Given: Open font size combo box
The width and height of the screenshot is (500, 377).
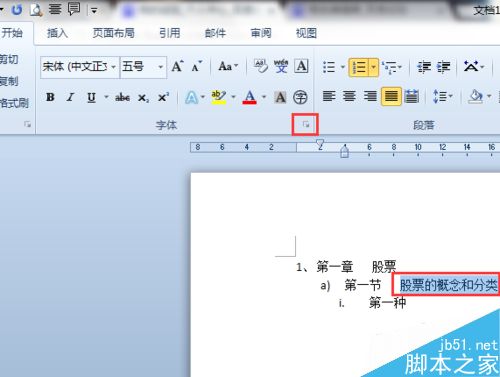Looking at the screenshot, I should (143, 67).
